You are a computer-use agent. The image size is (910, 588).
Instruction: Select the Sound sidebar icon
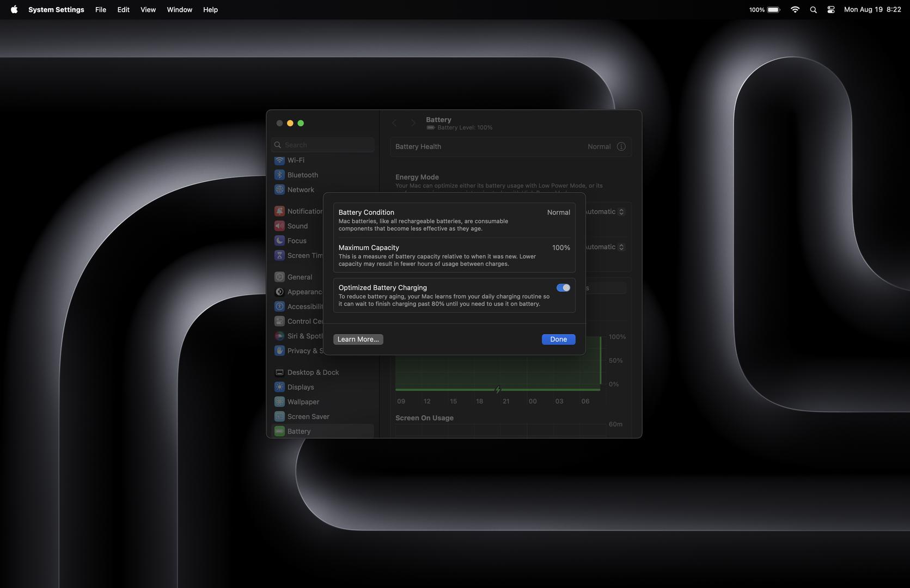pyautogui.click(x=279, y=226)
